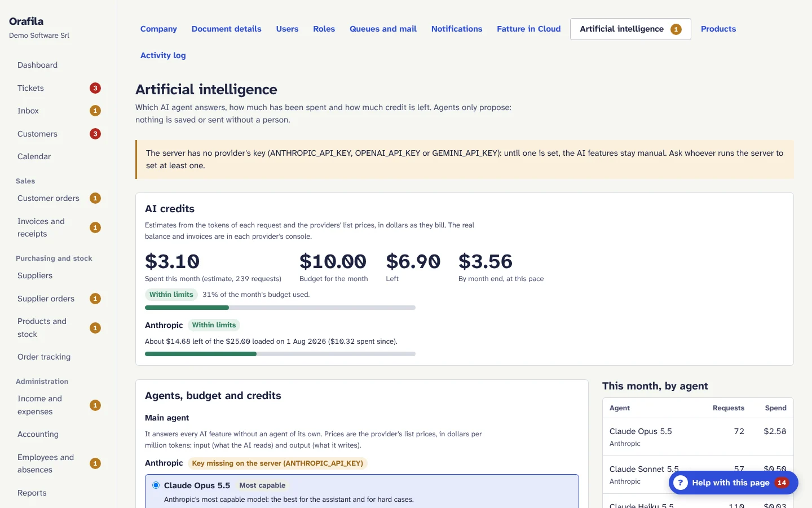Click the Anthropic credit progress bar

click(280, 354)
